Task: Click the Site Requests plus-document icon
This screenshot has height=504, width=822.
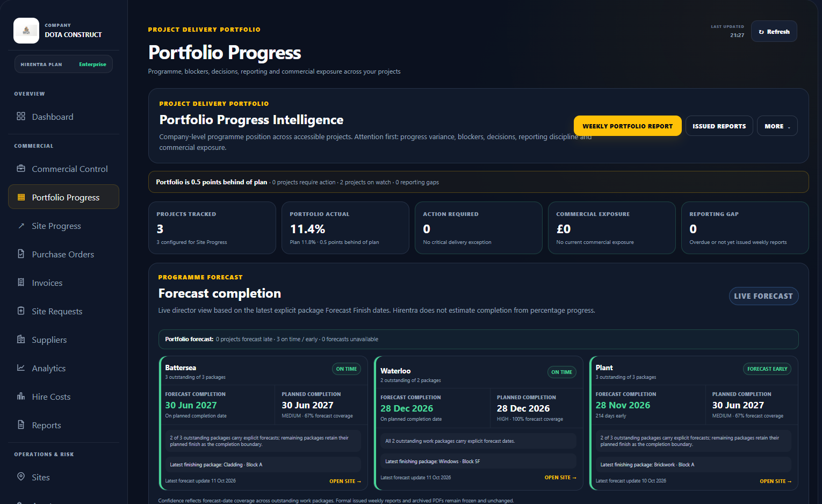Action: pos(21,311)
